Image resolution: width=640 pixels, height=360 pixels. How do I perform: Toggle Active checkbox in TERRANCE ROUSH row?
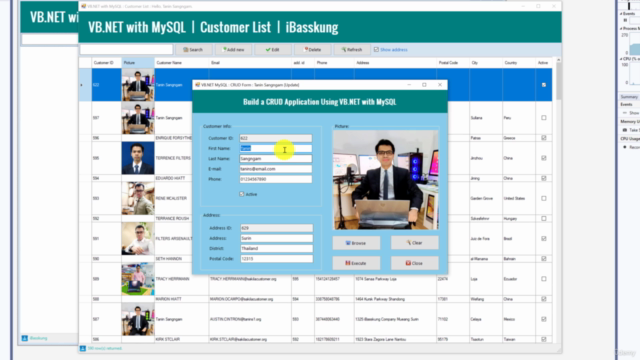pyautogui.click(x=544, y=218)
